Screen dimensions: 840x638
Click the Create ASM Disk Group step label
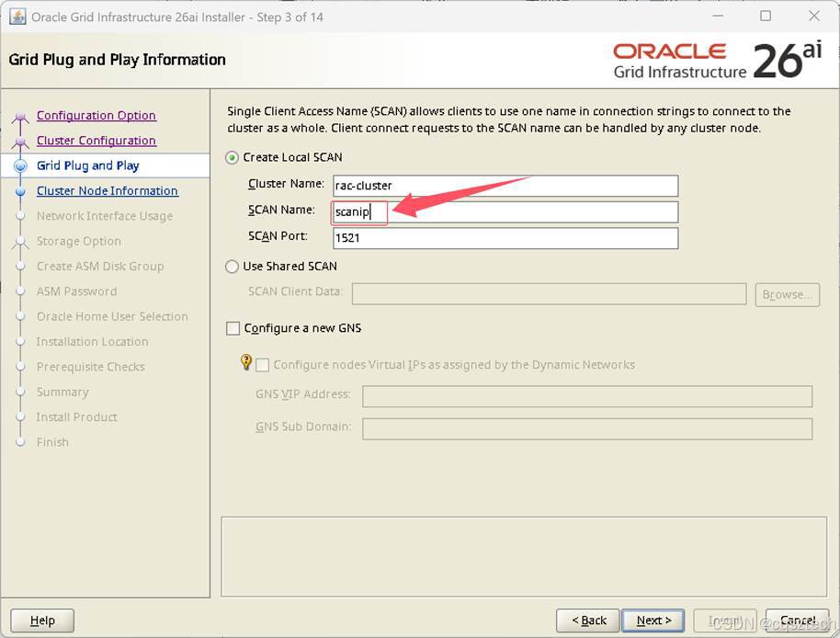[100, 267]
